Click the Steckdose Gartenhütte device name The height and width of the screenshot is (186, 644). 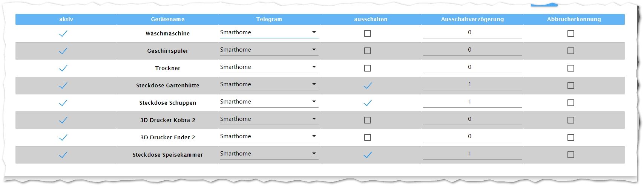pos(168,85)
